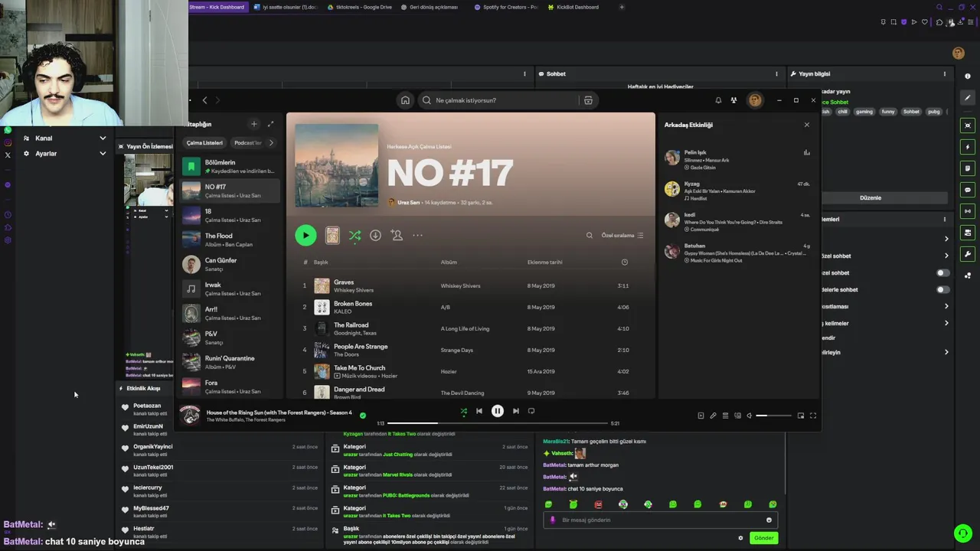Expand the Spotify library panel
The width and height of the screenshot is (980, 551).
[x=270, y=124]
